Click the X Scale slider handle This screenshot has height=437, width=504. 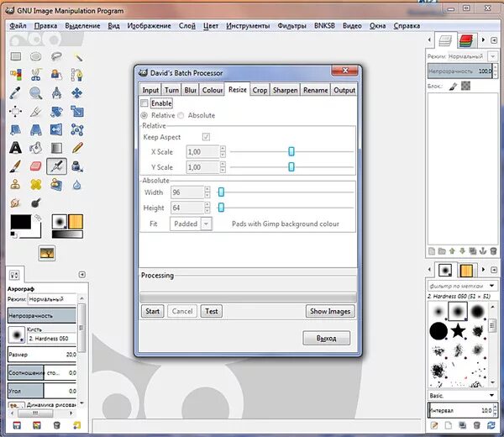click(291, 151)
